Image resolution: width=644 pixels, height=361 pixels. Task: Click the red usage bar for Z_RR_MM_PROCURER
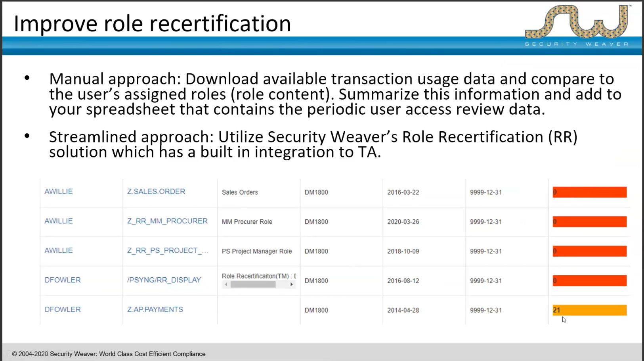590,222
